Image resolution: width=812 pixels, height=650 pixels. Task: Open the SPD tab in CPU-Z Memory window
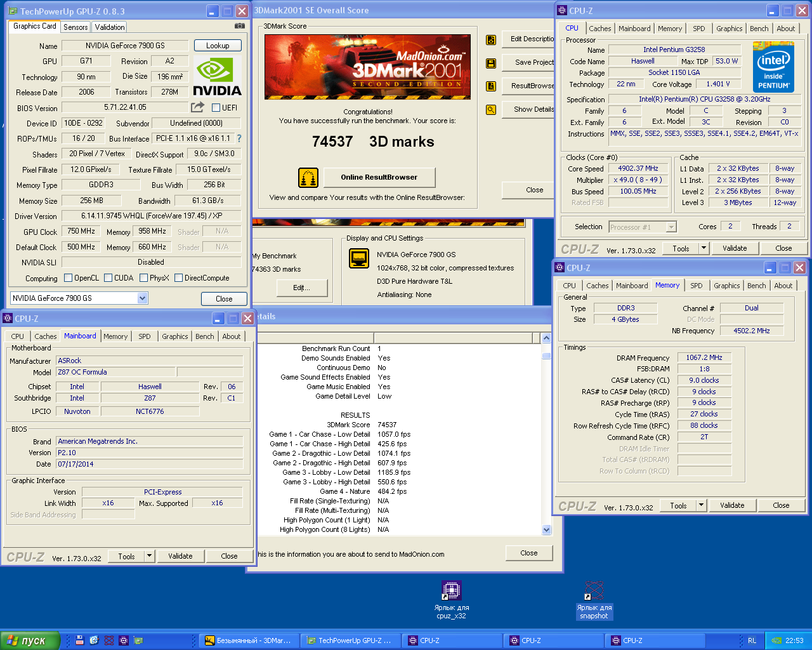697,286
